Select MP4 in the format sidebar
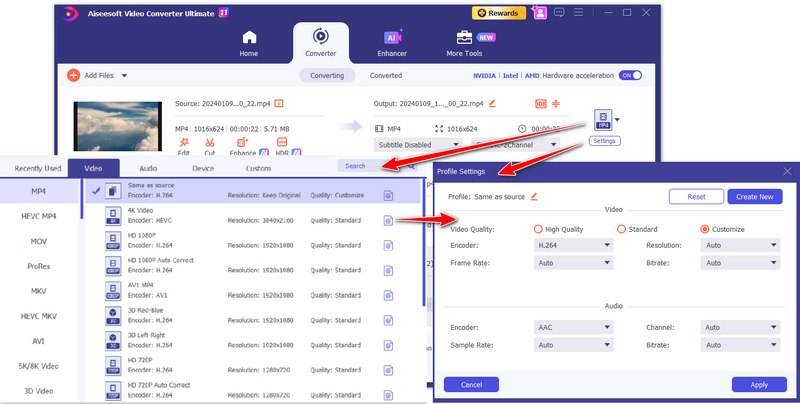This screenshot has height=404, width=800. click(x=39, y=191)
